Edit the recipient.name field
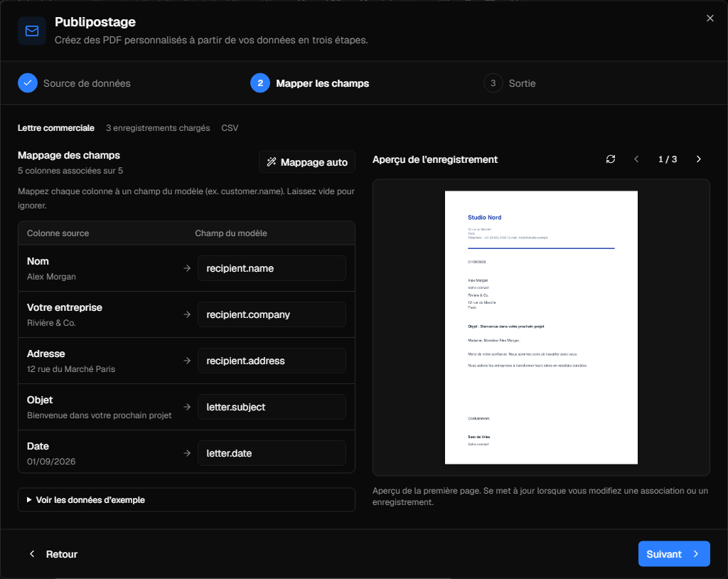 pyautogui.click(x=272, y=268)
